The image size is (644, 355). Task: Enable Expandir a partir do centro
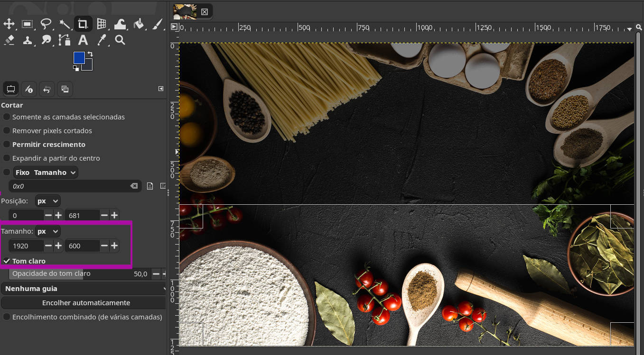tap(7, 158)
